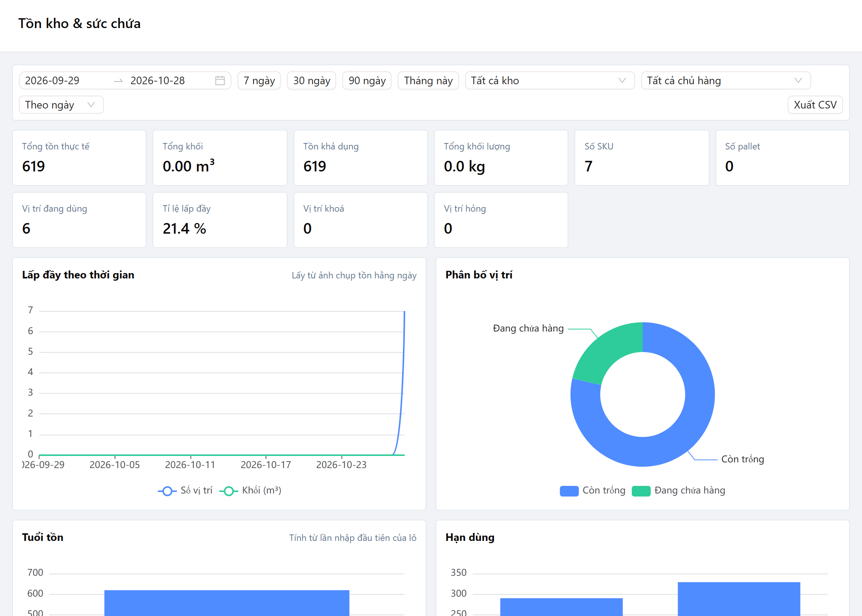Toggle Còn trống legend in donut chart
This screenshot has width=862, height=616.
click(x=593, y=490)
